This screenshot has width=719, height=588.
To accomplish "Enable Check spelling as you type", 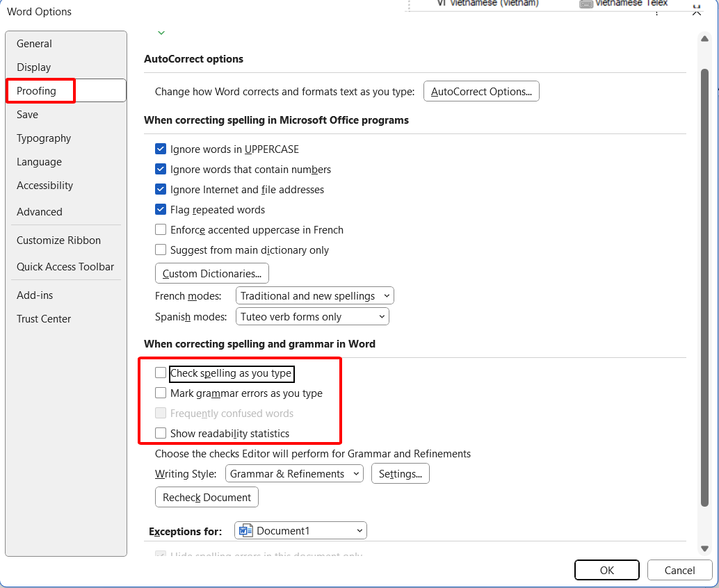I will [161, 373].
